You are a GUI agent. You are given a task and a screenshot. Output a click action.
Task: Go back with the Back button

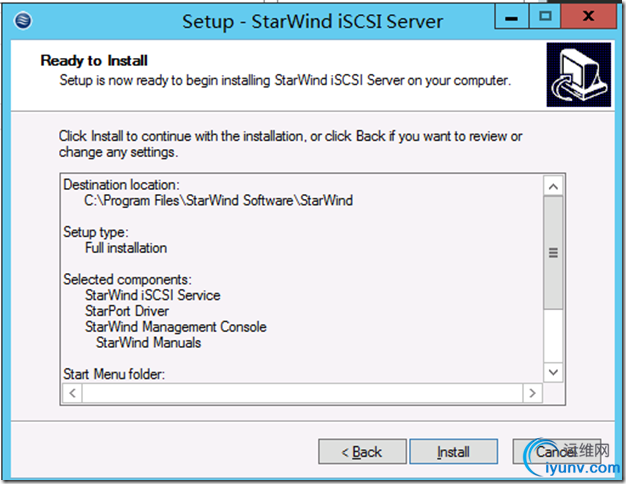click(x=360, y=452)
